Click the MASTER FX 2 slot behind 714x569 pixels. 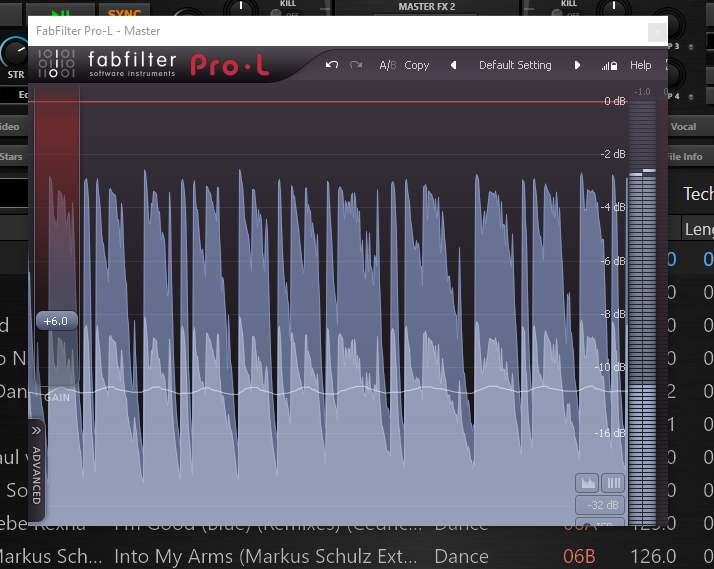click(x=427, y=7)
